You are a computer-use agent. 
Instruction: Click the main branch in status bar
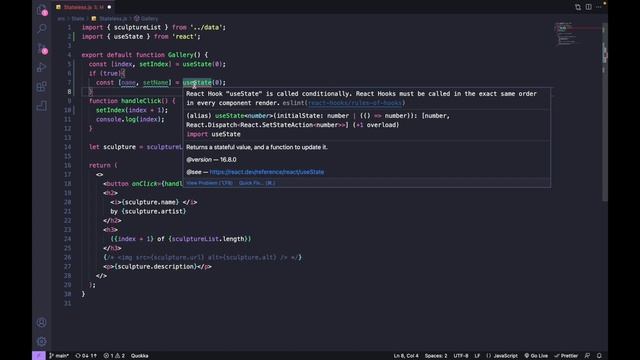click(x=59, y=356)
